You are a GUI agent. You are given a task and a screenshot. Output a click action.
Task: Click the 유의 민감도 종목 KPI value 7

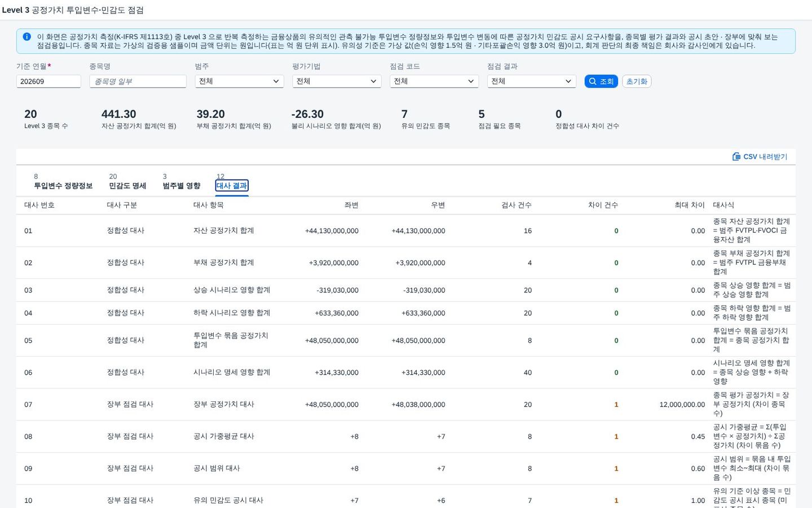(x=404, y=114)
